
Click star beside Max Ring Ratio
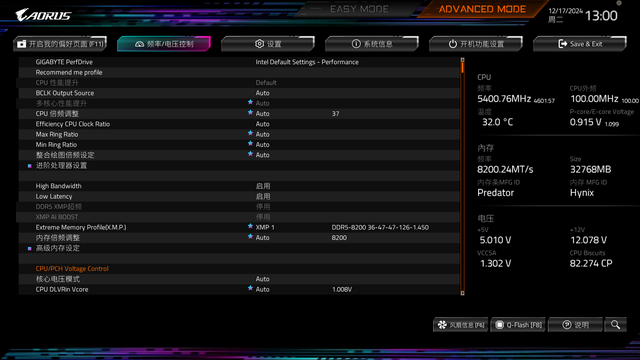point(250,133)
